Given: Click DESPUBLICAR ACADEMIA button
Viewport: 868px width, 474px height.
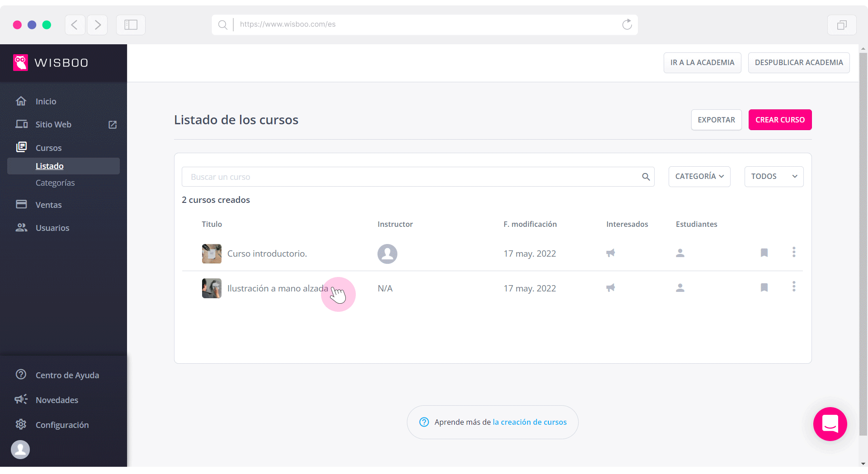Looking at the screenshot, I should pyautogui.click(x=799, y=62).
